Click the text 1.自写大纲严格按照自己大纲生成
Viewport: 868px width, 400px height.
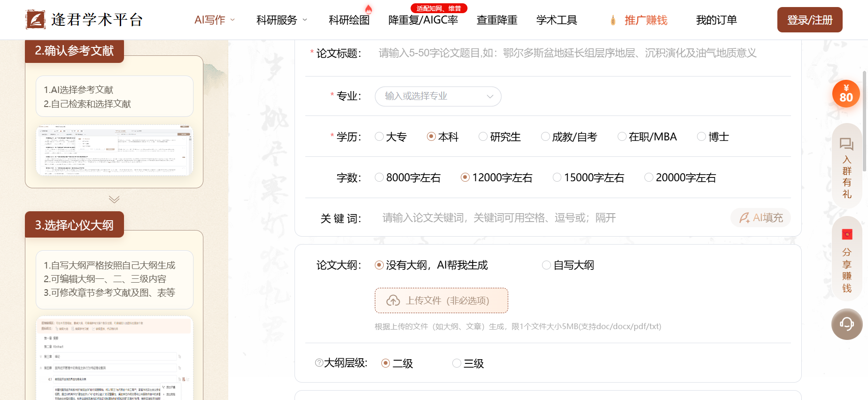(x=109, y=265)
